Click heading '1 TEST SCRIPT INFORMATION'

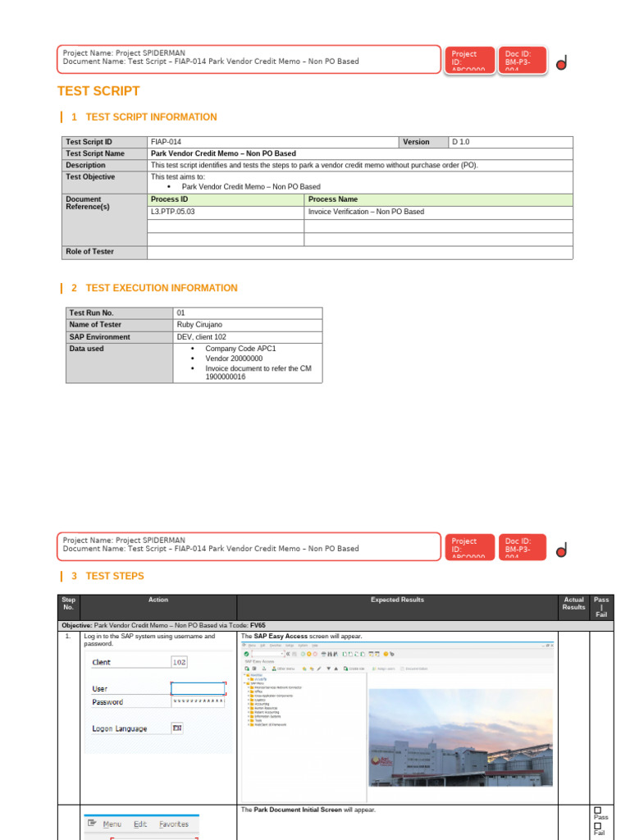tap(144, 116)
